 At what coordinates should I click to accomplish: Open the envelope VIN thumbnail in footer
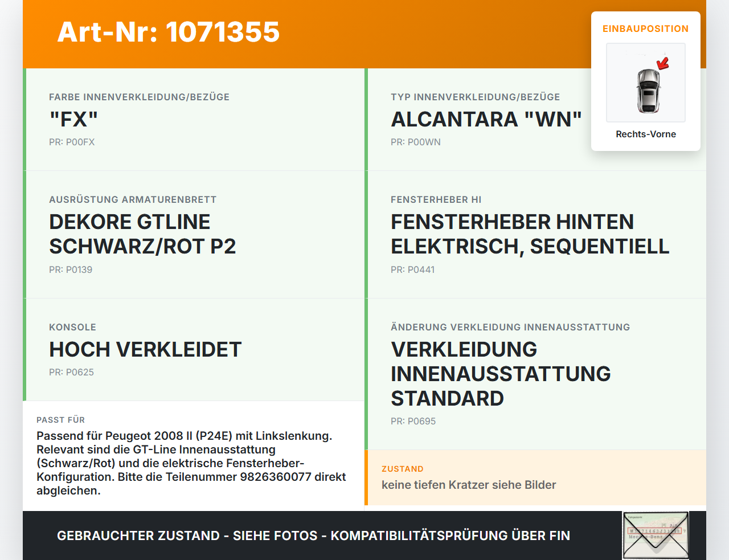click(x=656, y=536)
